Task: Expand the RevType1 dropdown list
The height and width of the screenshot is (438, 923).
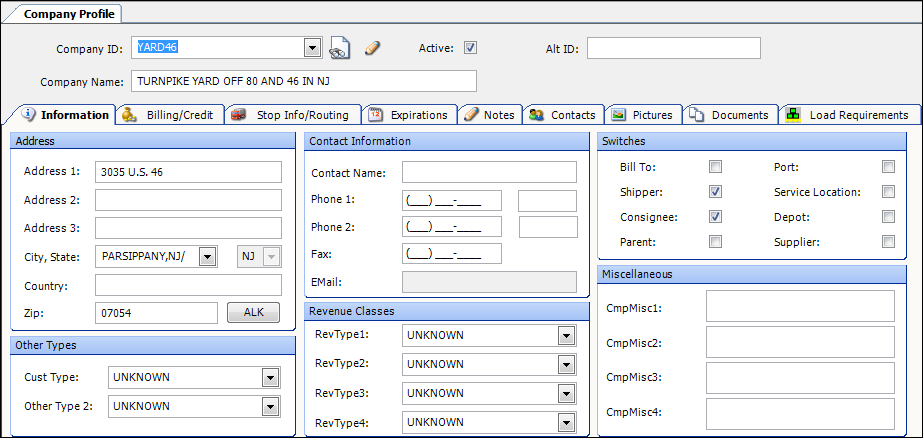Action: pos(567,335)
